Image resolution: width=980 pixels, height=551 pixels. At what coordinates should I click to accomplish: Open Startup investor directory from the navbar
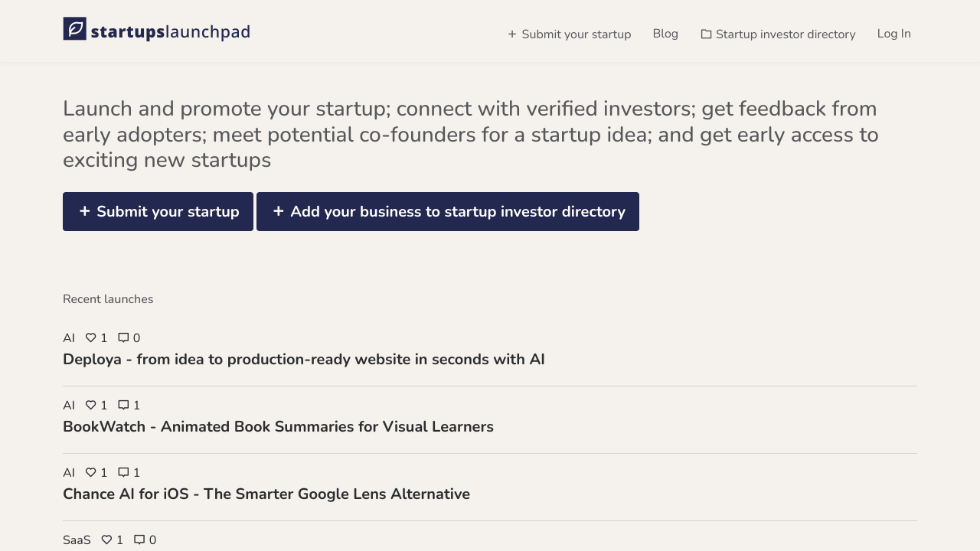pos(785,34)
